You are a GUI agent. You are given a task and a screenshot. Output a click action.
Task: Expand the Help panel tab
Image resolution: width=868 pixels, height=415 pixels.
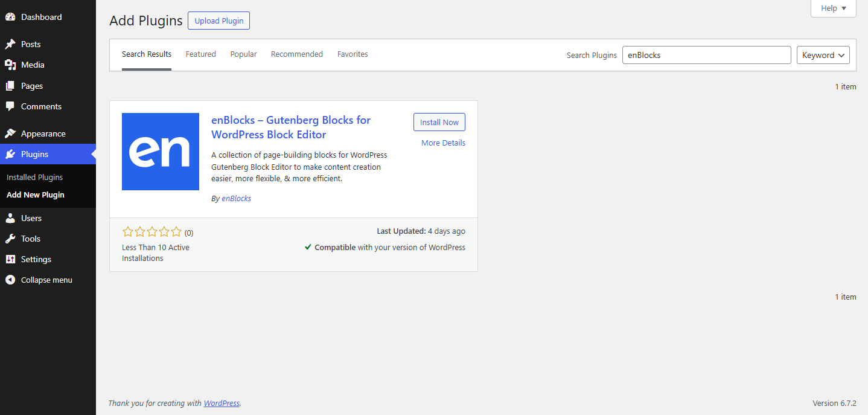[x=834, y=8]
